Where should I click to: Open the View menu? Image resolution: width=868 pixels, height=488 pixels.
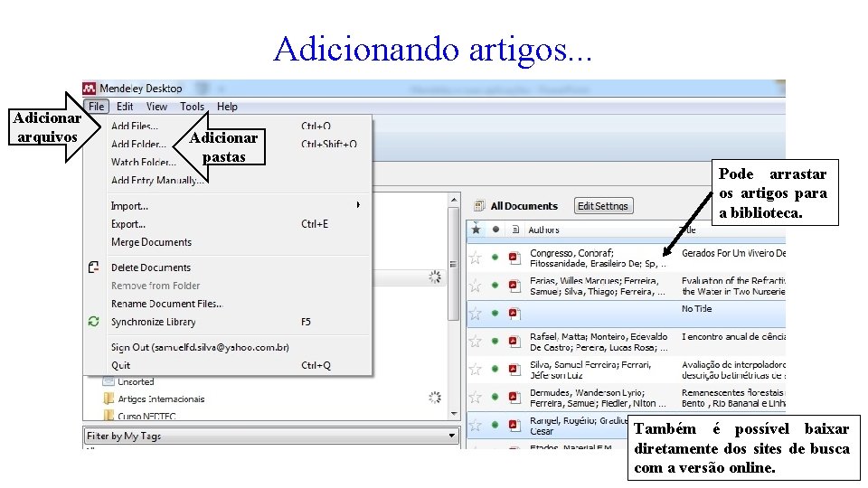tap(156, 107)
